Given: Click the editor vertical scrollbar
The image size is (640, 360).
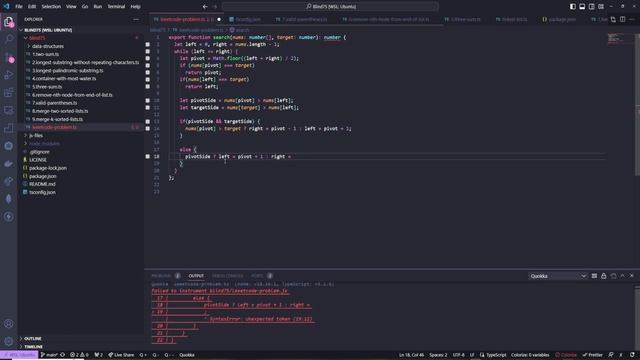Looking at the screenshot, I should coord(637,106).
